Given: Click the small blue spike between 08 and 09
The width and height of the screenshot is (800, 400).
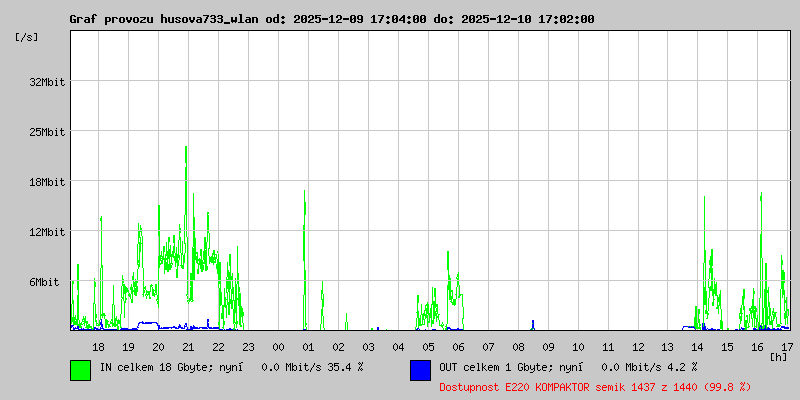Looking at the screenshot, I should 533,324.
